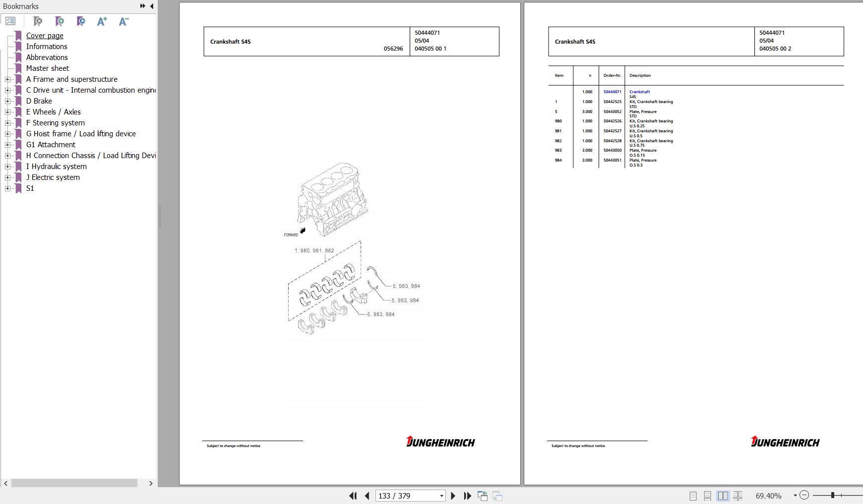Image resolution: width=863 pixels, height=504 pixels.
Task: Expand the C Drive unit bookmark
Action: (7, 90)
